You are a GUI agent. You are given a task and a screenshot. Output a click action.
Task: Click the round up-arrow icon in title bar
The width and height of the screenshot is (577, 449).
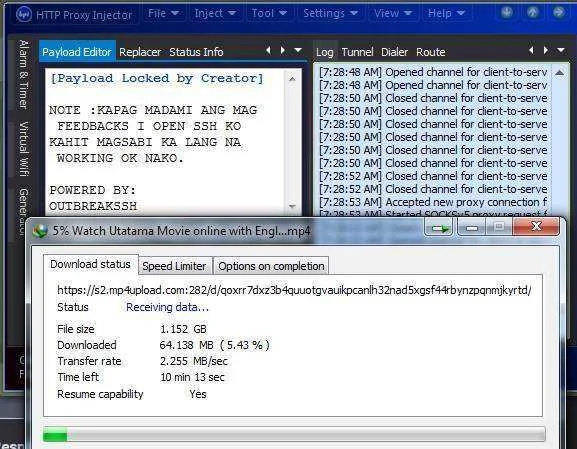coord(533,12)
